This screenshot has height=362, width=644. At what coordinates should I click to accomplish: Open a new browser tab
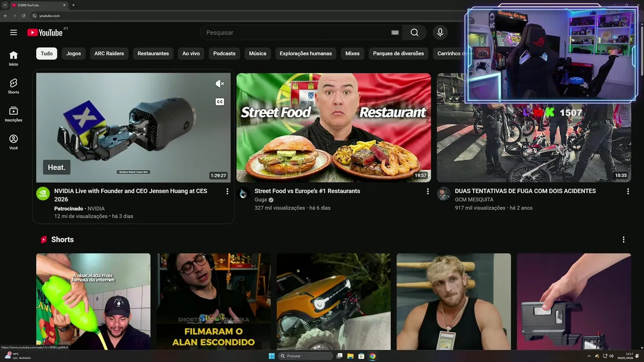click(x=73, y=5)
